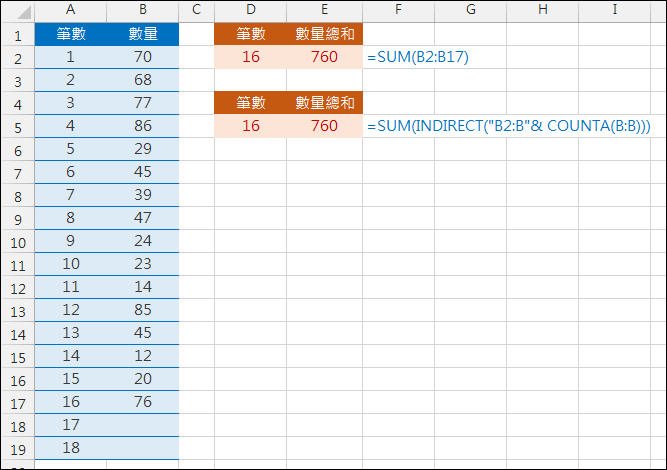Click empty cell B18
The height and width of the screenshot is (470, 667).
pos(143,424)
